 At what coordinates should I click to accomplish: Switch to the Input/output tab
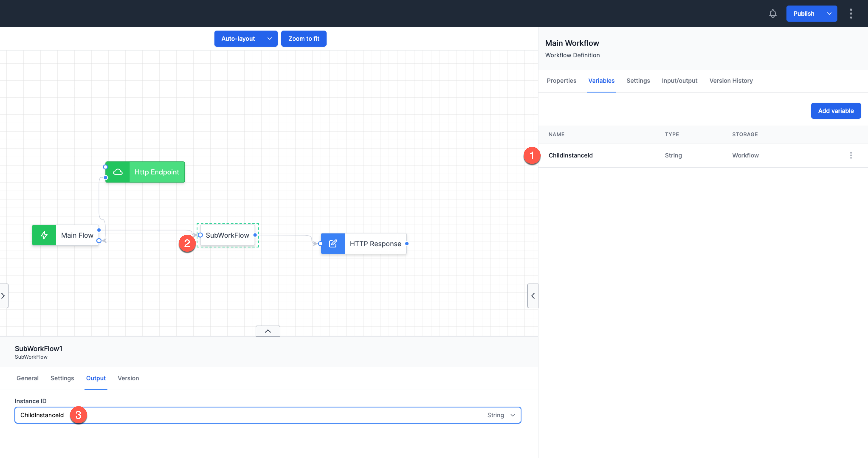pos(680,80)
